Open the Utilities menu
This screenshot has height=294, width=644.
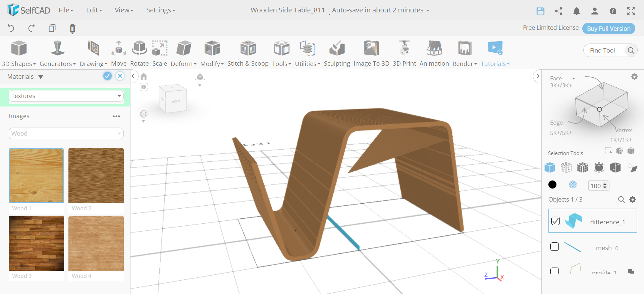coord(308,54)
